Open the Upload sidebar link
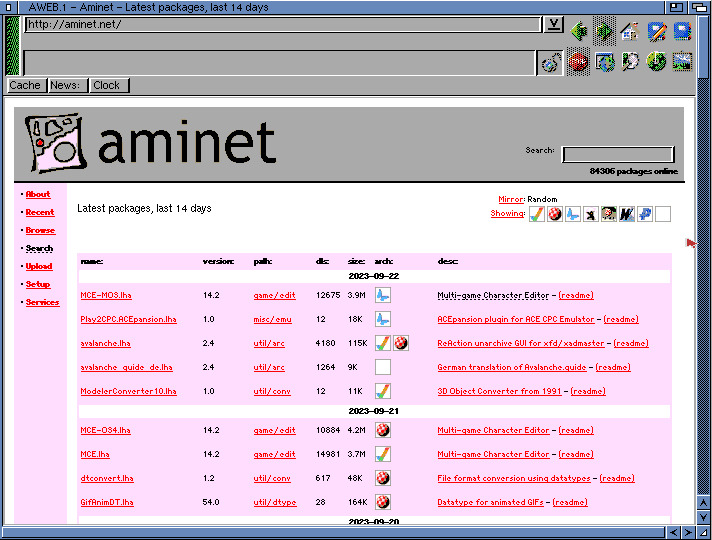 (x=39, y=267)
